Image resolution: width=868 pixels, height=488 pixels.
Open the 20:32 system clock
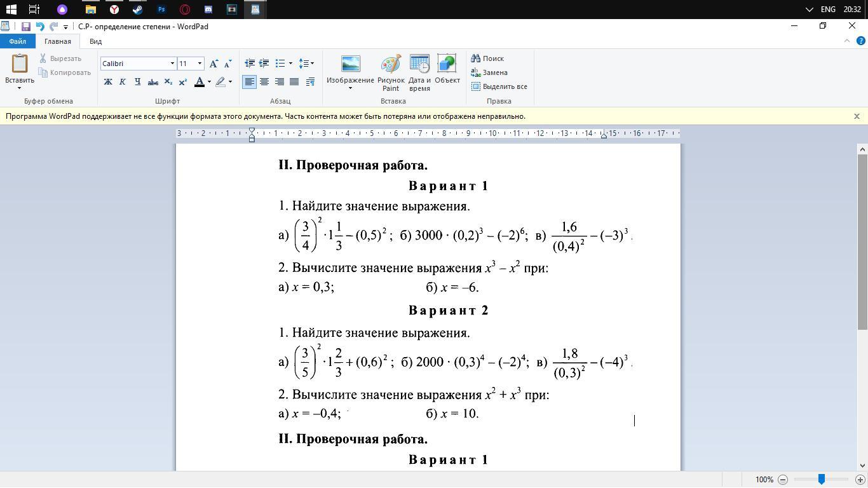852,10
